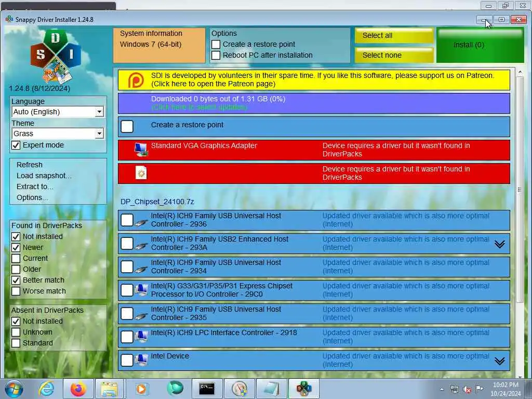
Task: Click the Standard VGA Graphics Adapter monitor icon
Action: (x=141, y=150)
